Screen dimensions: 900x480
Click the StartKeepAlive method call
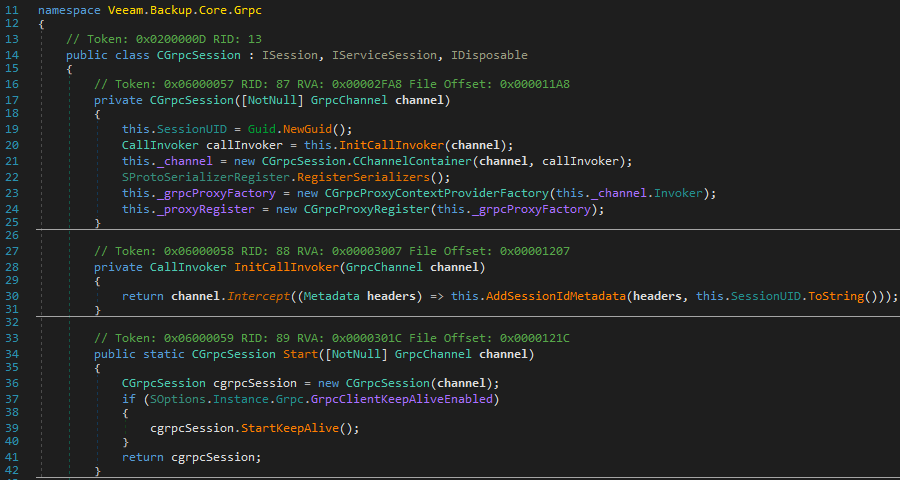(290, 428)
